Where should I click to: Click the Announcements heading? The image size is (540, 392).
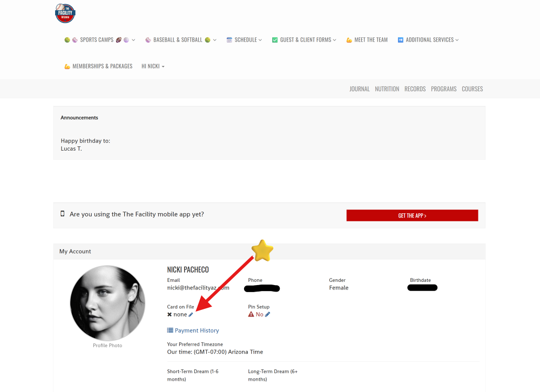pyautogui.click(x=79, y=118)
